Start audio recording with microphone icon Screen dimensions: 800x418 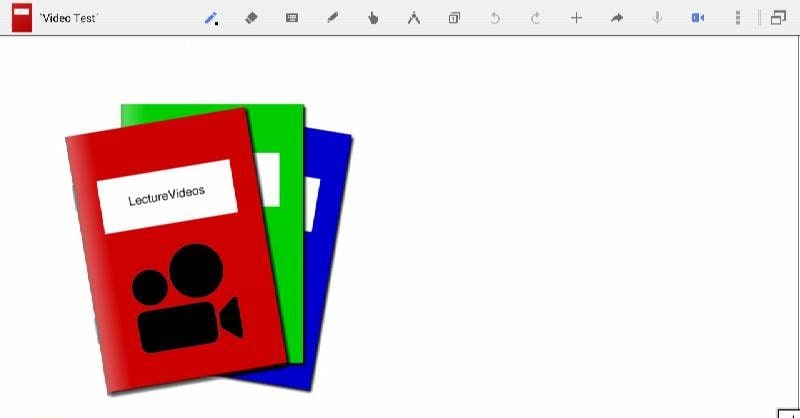point(657,18)
